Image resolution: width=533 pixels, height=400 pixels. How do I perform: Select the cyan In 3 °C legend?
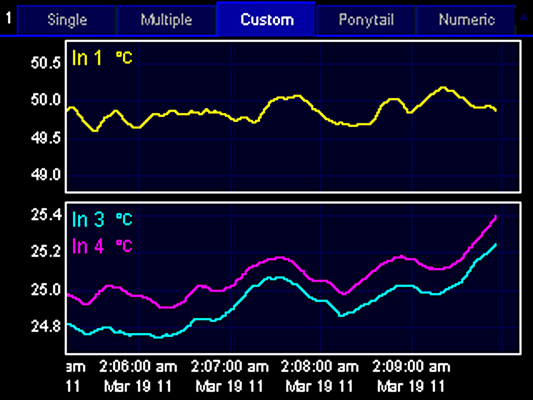(102, 220)
